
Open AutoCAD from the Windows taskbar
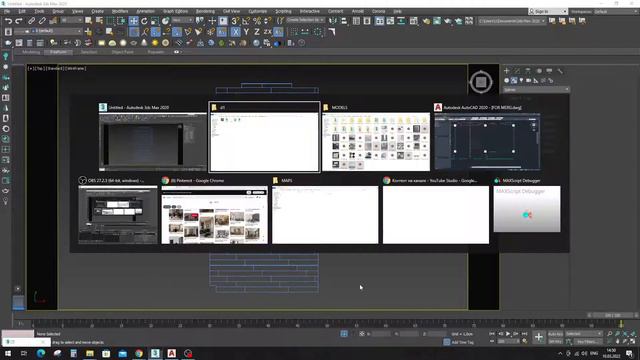coord(171,353)
